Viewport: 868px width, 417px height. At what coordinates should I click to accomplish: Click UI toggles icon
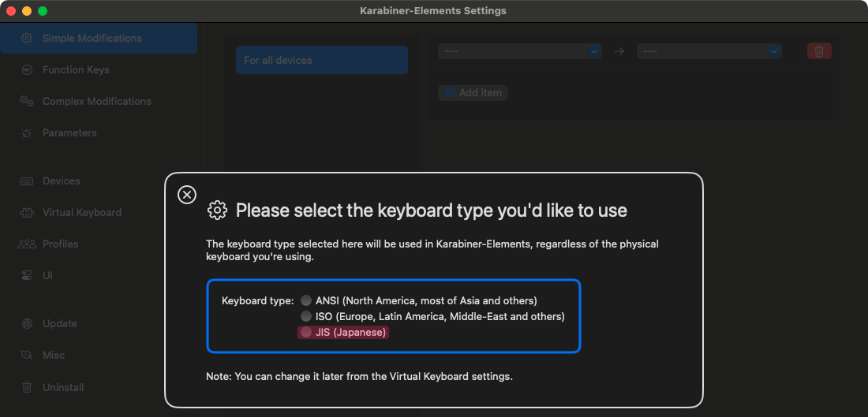coord(27,275)
